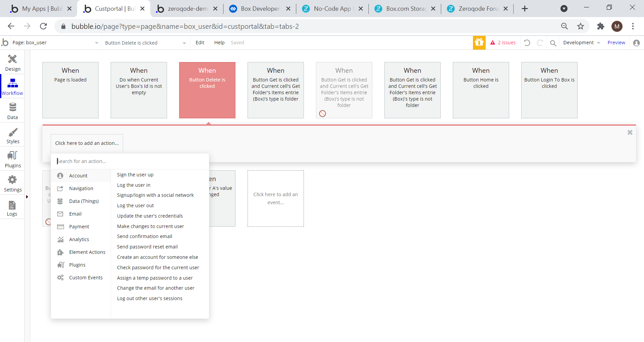Click 'Click here to add an action...'
The height and width of the screenshot is (342, 644).
(87, 143)
